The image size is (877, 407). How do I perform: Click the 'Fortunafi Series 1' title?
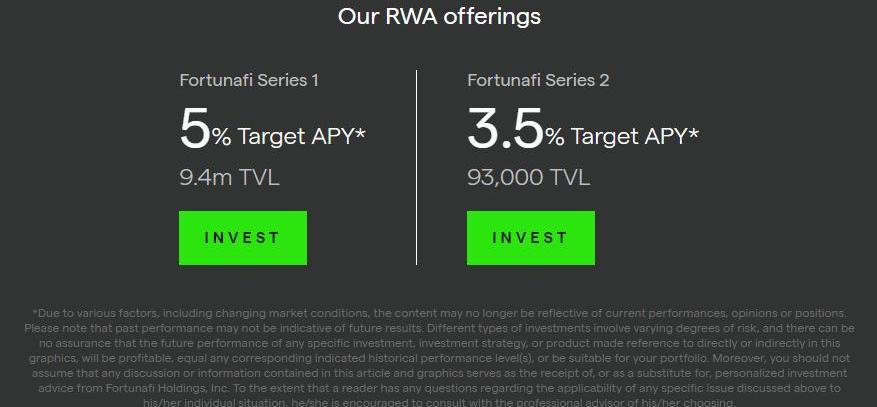[249, 80]
